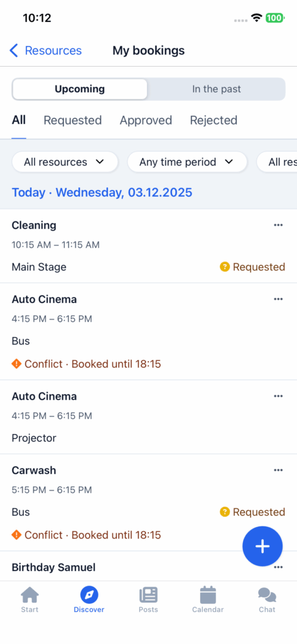Tap the blue plus add booking button

(262, 547)
